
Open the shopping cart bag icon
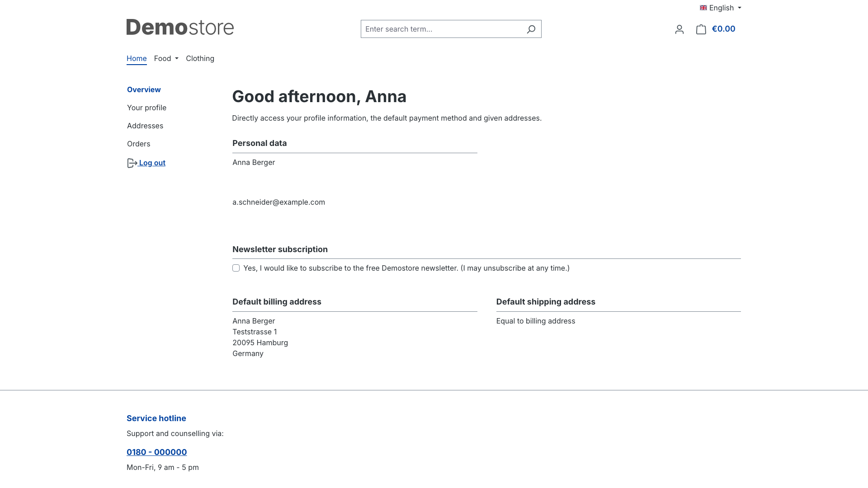pyautogui.click(x=701, y=29)
